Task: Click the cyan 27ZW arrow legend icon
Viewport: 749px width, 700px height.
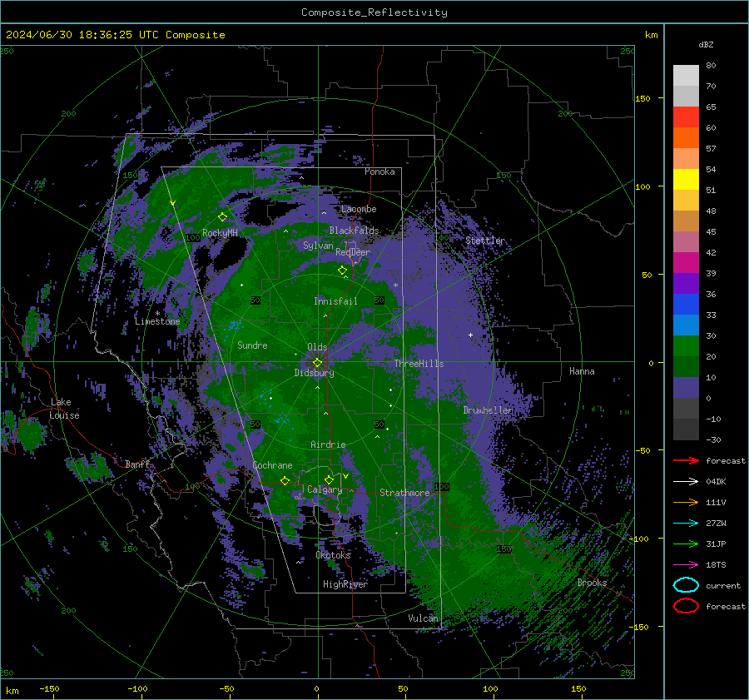Action: tap(686, 524)
